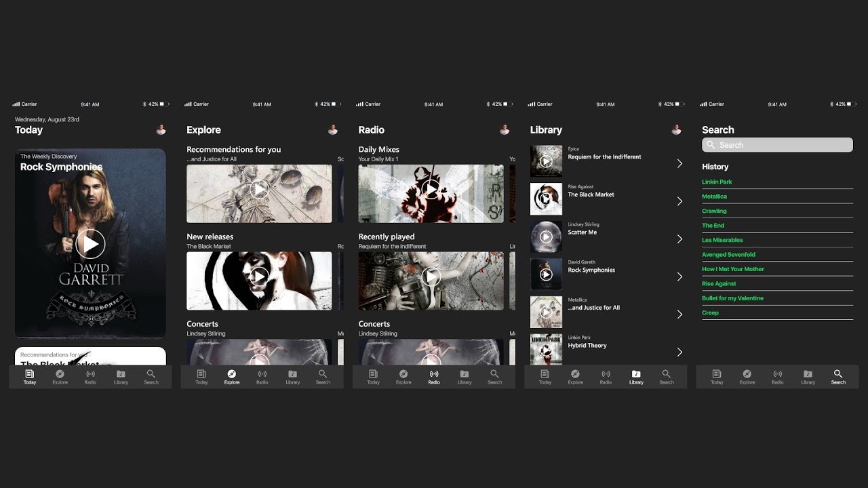
Task: Open the Library row chevron beside Rock Symphonies
Action: (679, 277)
